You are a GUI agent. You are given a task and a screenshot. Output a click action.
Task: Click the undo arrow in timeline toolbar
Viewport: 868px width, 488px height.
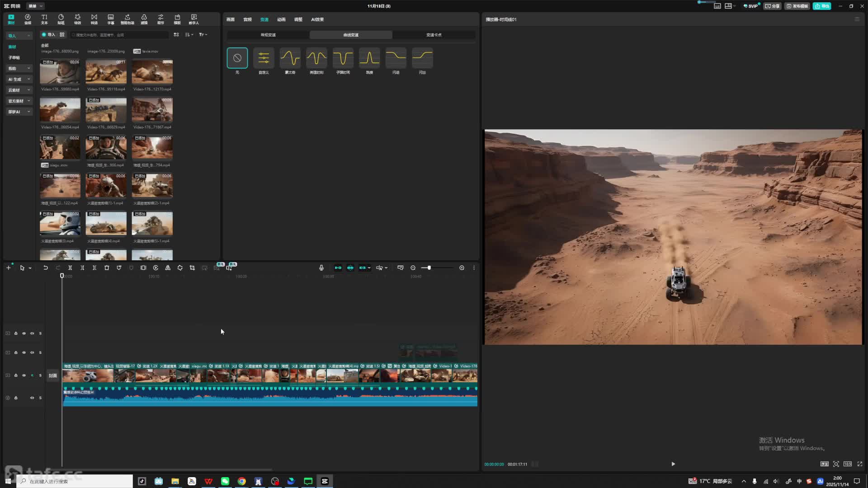click(46, 268)
